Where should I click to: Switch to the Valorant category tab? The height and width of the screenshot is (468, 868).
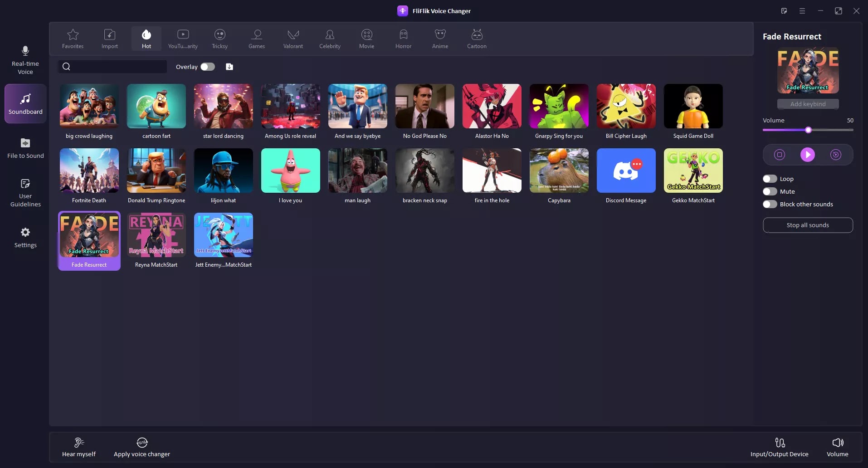[x=293, y=39]
